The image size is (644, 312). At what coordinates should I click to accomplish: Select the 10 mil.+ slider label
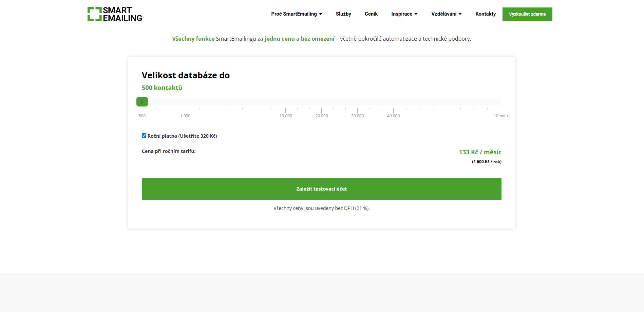coord(501,116)
